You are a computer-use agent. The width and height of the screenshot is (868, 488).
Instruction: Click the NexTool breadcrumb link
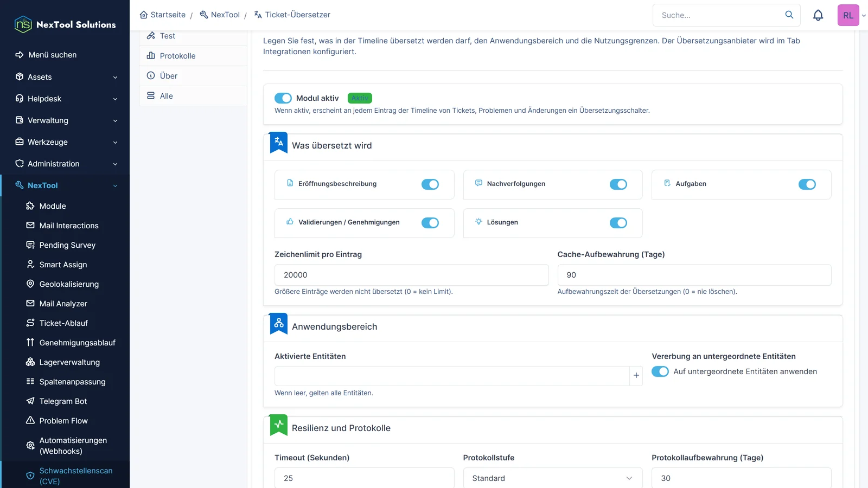click(x=220, y=15)
